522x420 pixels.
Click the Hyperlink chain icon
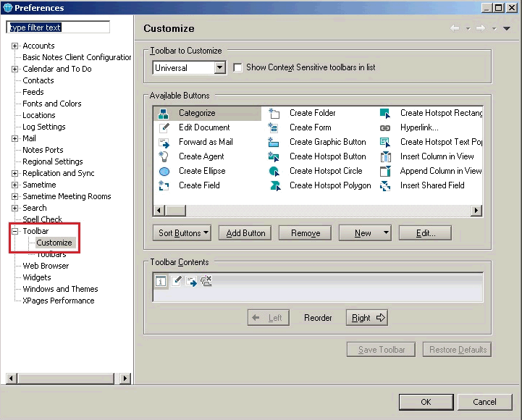coord(385,127)
